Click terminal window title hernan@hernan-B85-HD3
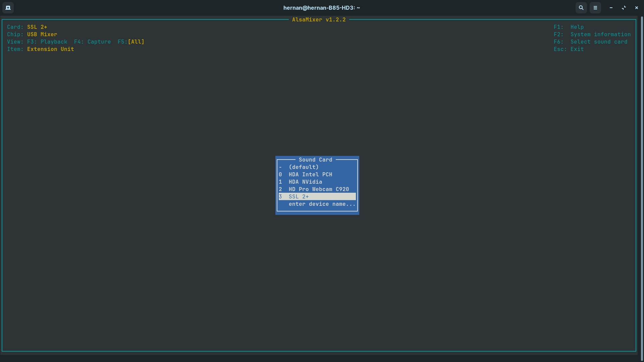Image resolution: width=644 pixels, height=362 pixels. pos(322,8)
